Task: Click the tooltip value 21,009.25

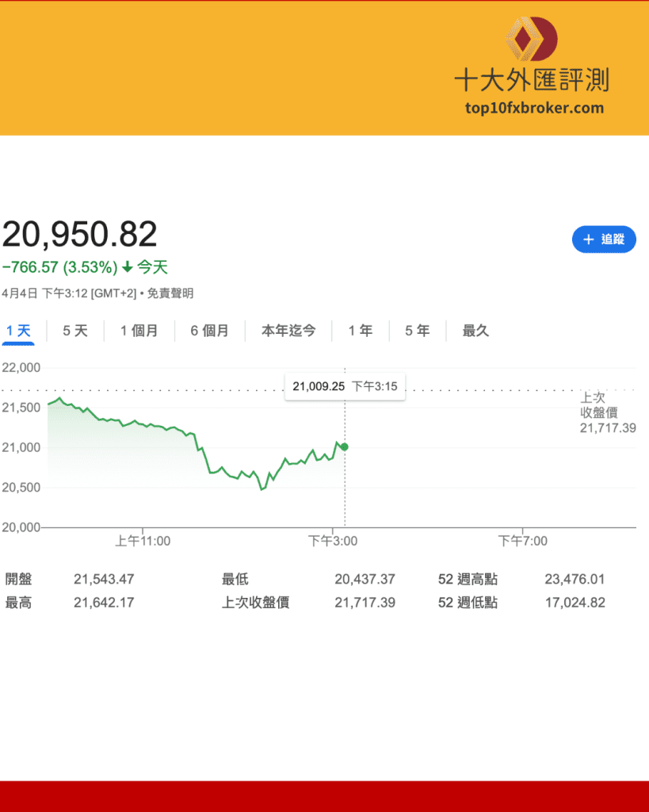Action: [x=319, y=386]
